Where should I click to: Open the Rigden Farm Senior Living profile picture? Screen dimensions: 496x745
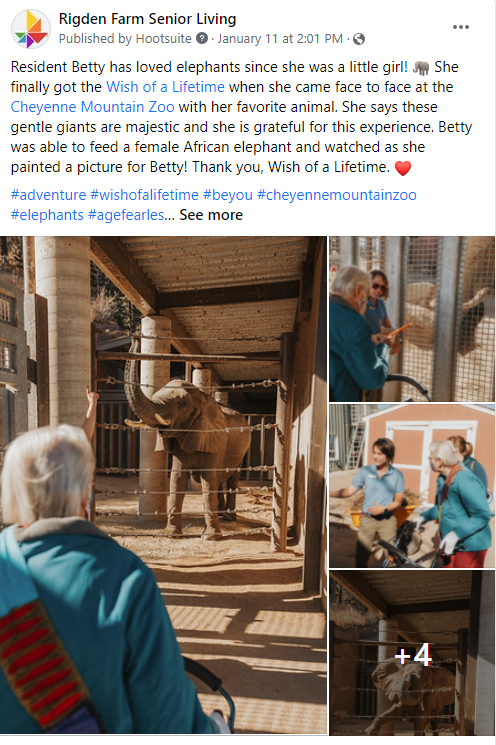[31, 29]
